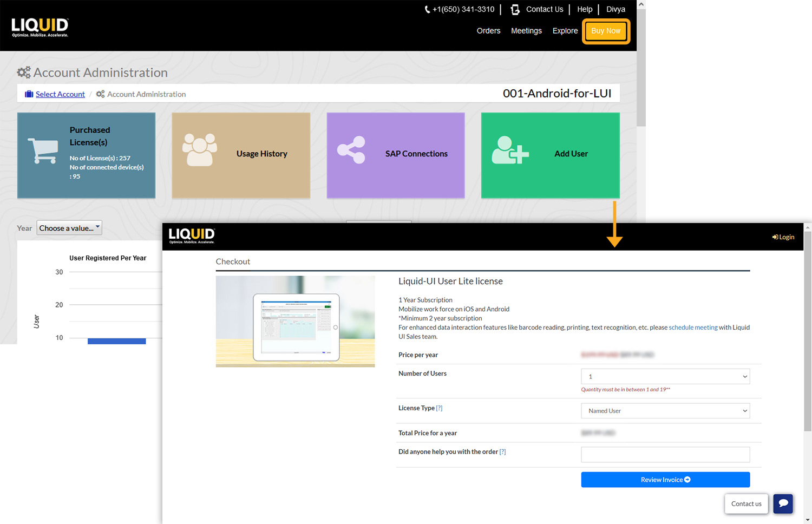Click the scrollbar of the Account Administration page
The image size is (812, 524).
click(x=641, y=68)
